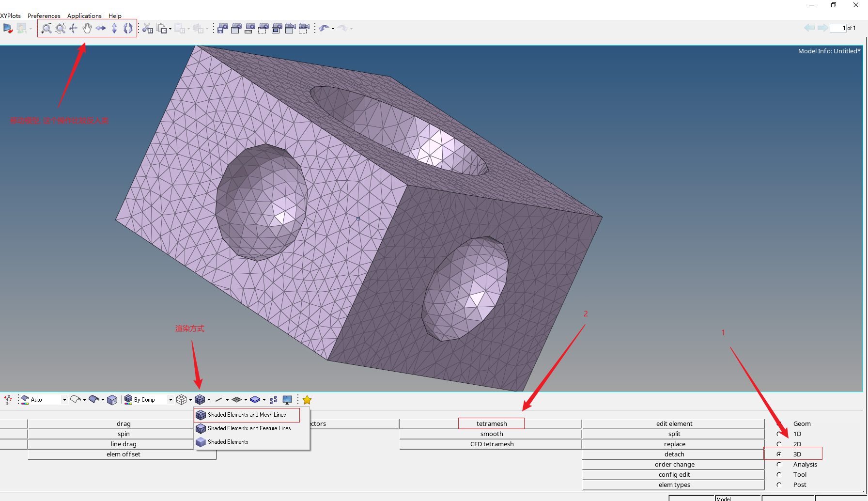Open the Preferences menu
The image size is (868, 501).
[44, 16]
